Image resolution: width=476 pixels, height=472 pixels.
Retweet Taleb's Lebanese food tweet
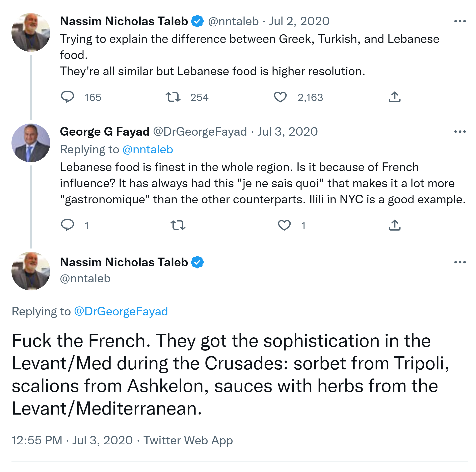173,97
